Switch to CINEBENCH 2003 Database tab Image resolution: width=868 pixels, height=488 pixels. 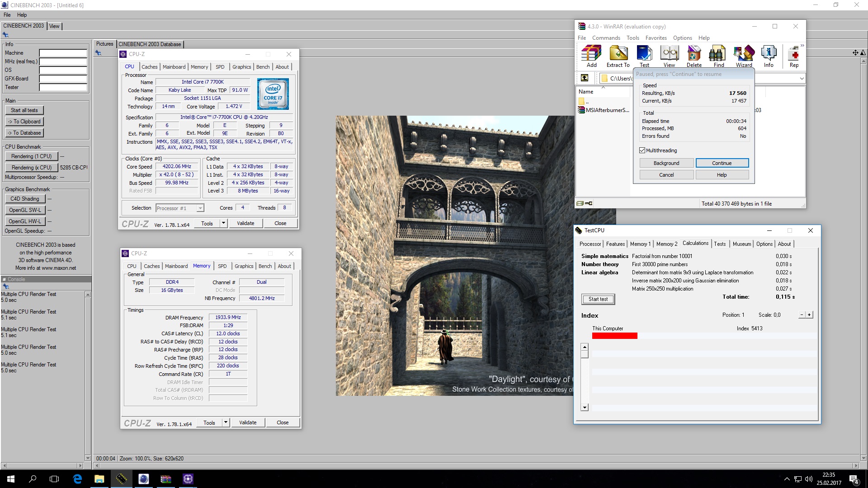(x=150, y=44)
